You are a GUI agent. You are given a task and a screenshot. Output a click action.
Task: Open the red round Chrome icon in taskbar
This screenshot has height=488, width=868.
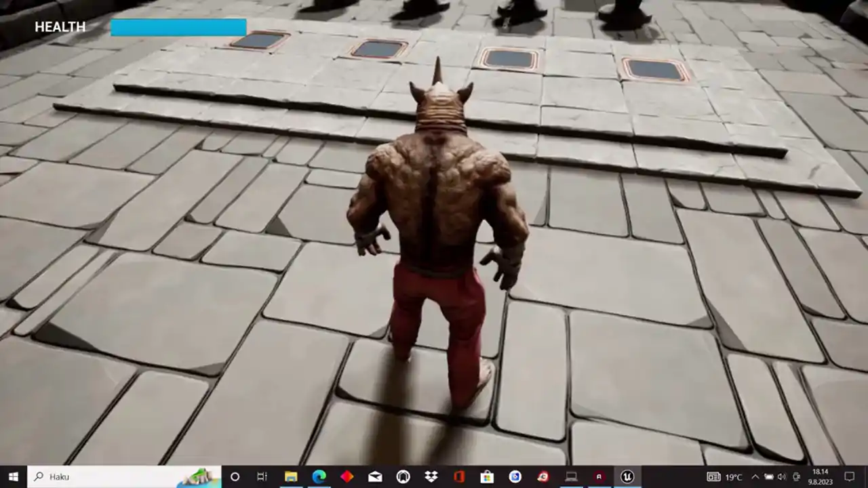point(542,476)
